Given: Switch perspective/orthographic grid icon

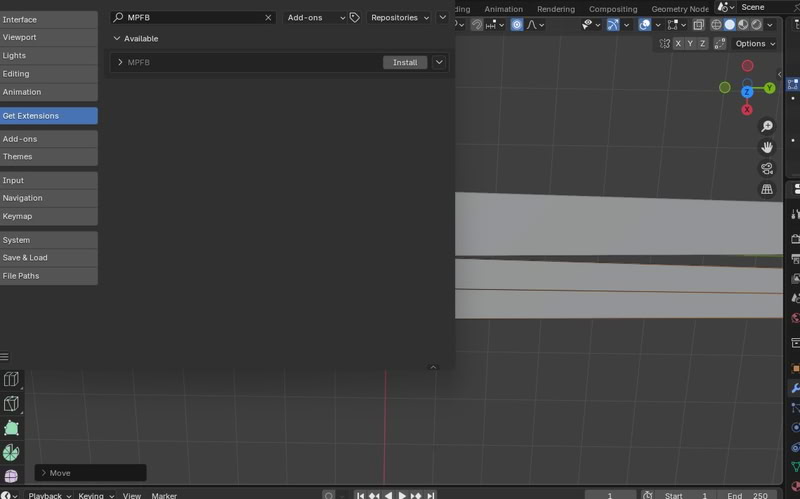Looking at the screenshot, I should tap(767, 189).
